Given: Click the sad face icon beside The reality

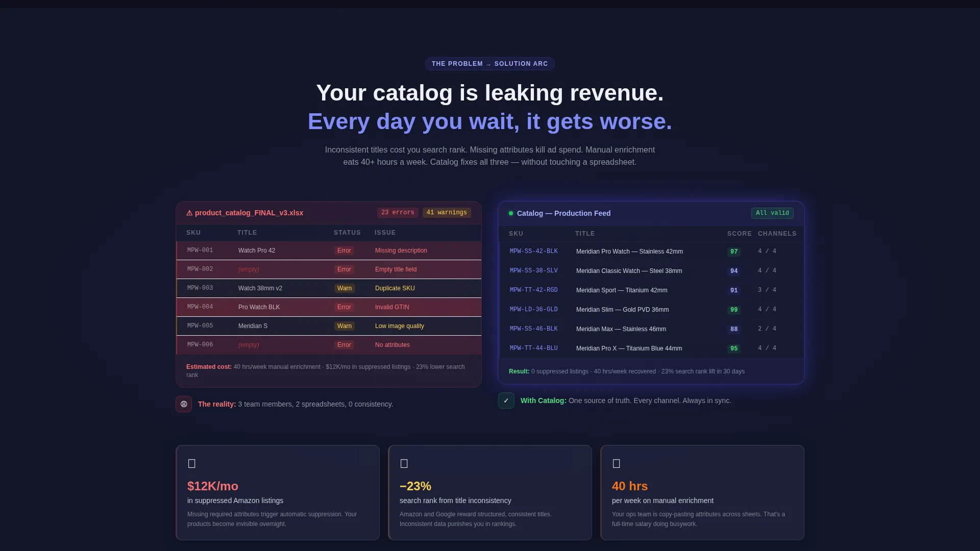Looking at the screenshot, I should click(184, 404).
